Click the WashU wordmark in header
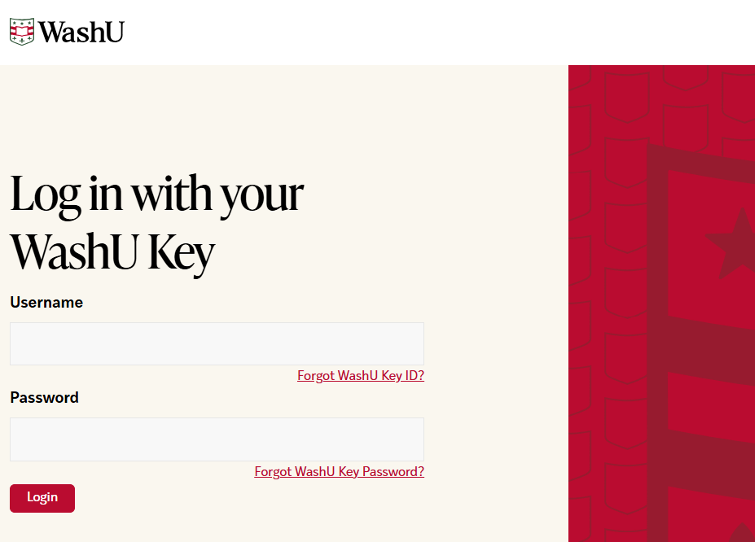 pos(82,32)
